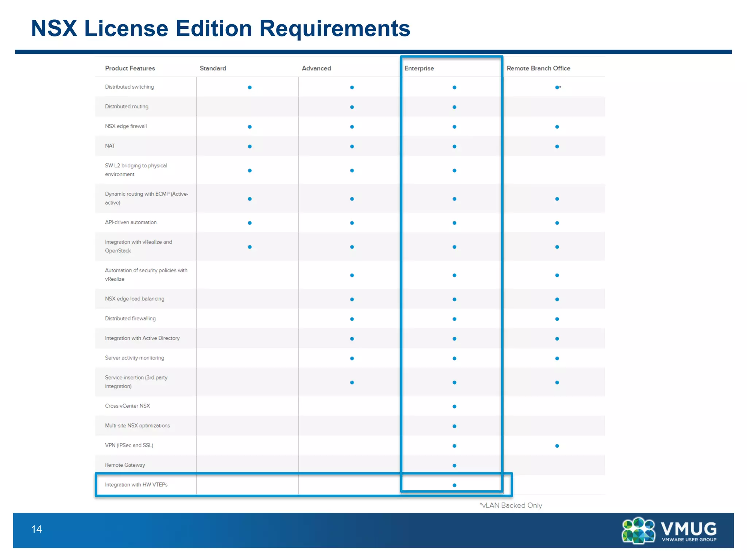Click Advanced dot for NAT
The width and height of the screenshot is (747, 560).
[x=352, y=147]
